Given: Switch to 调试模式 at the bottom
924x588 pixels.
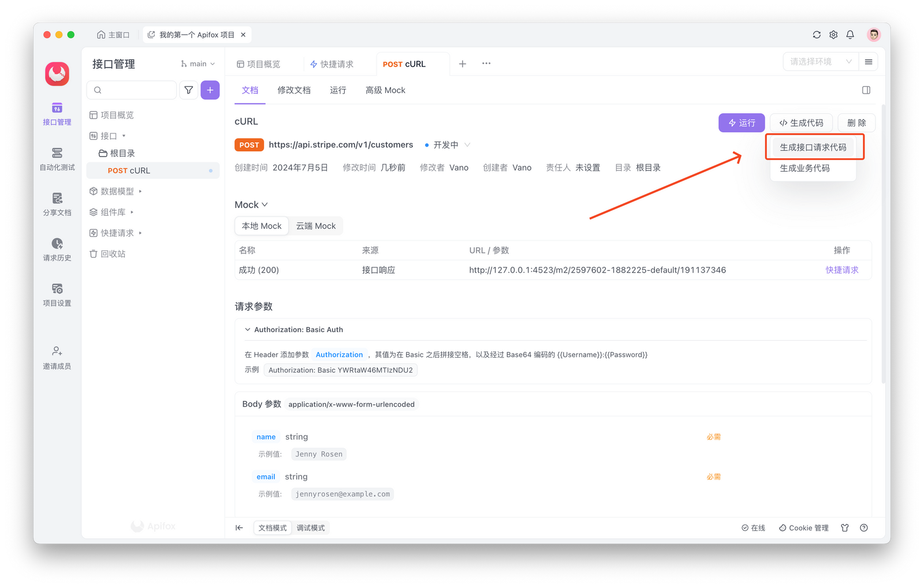Looking at the screenshot, I should 311,527.
